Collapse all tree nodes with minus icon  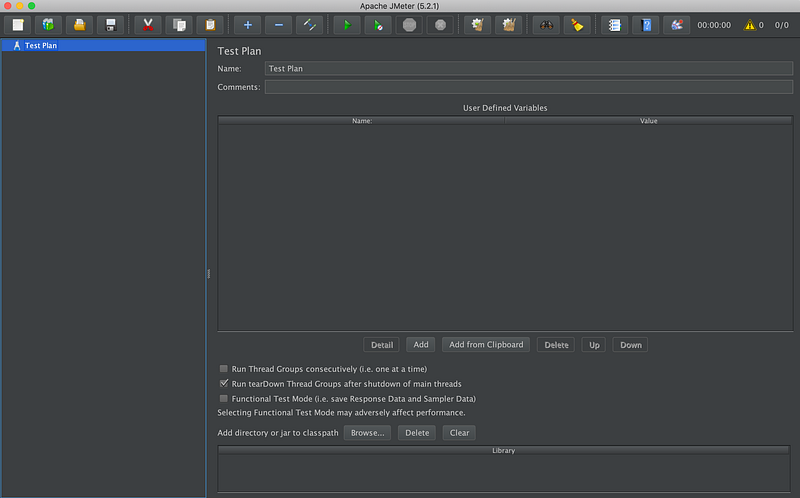point(278,25)
